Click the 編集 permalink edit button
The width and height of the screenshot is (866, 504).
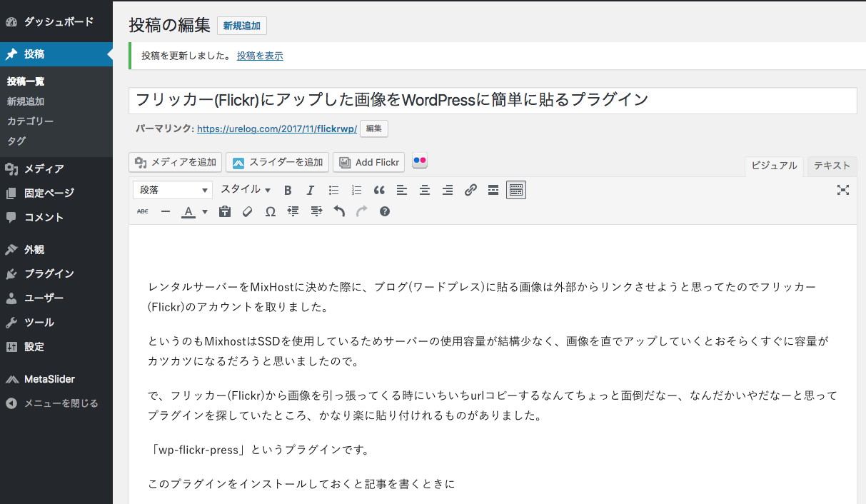[x=374, y=128]
